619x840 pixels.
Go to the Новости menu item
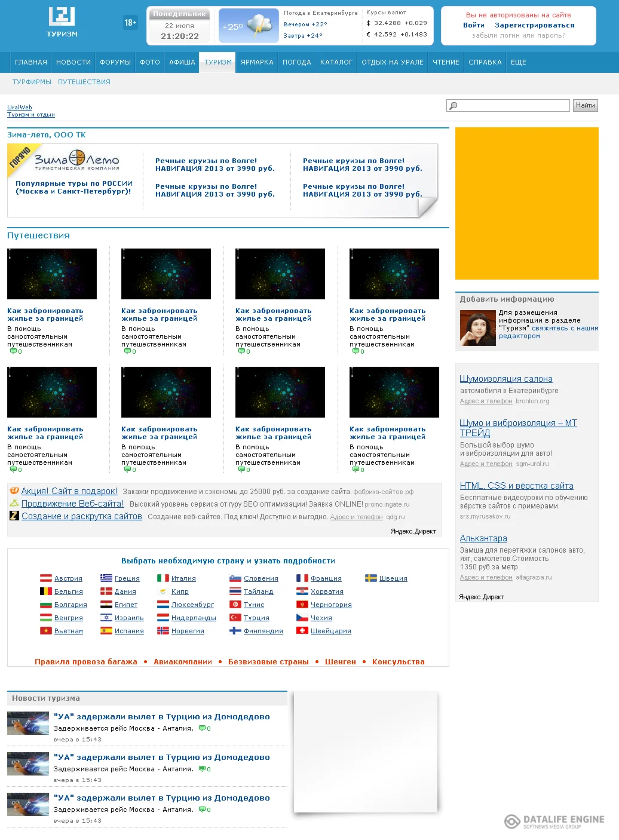coord(73,62)
